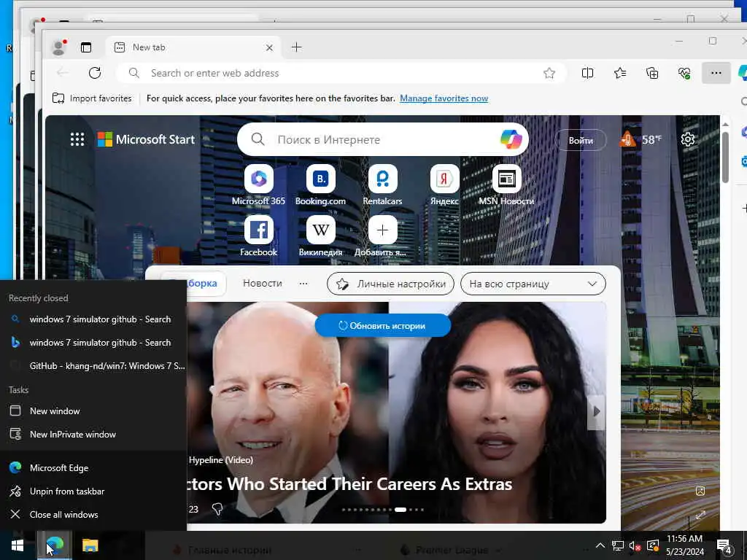Viewport: 747px width, 560px height.
Task: Launch Microsoft Edge from jump list
Action: 93,467
